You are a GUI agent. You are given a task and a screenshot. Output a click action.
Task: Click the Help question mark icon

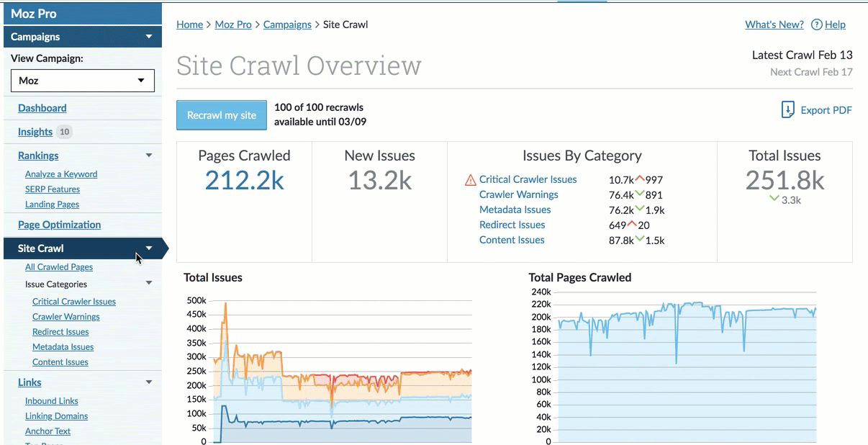[816, 24]
